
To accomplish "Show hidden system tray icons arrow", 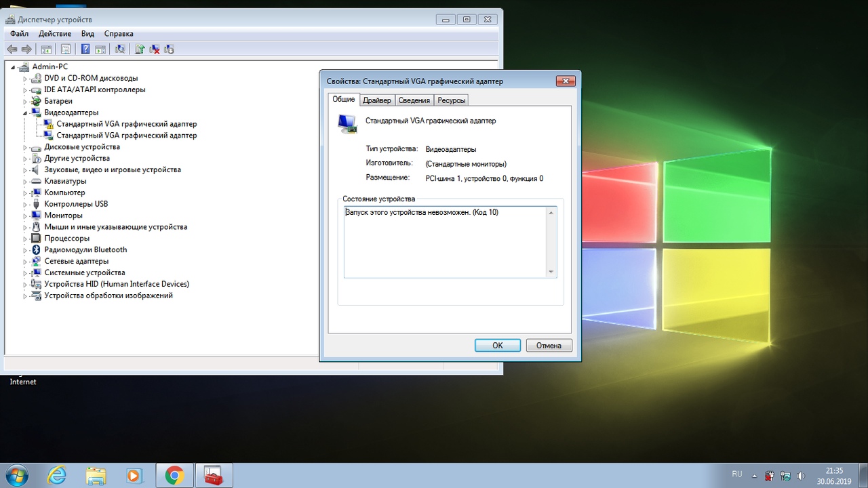I will coord(754,476).
